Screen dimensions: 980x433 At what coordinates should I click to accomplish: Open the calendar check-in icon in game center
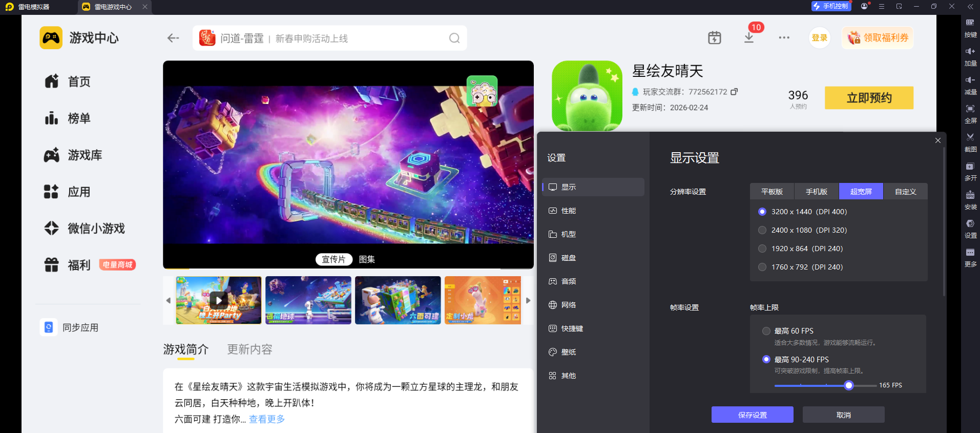tap(715, 38)
